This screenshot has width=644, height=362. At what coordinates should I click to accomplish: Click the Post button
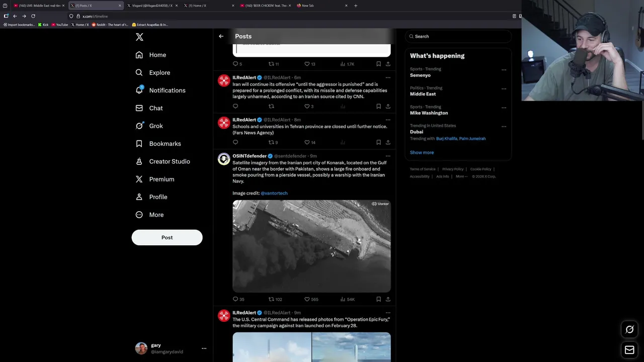(167, 237)
